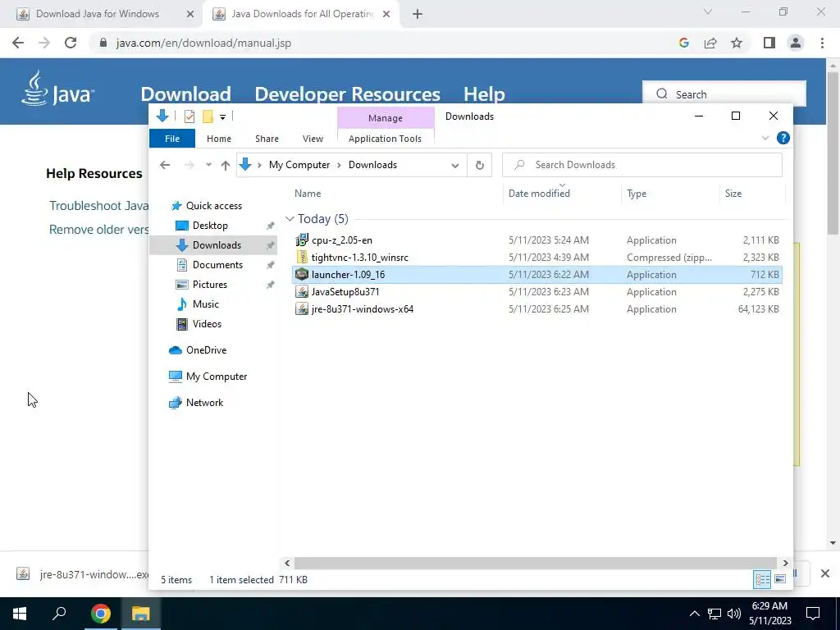Image resolution: width=840 pixels, height=630 pixels.
Task: Open the Share ribbon tab
Action: pos(267,139)
